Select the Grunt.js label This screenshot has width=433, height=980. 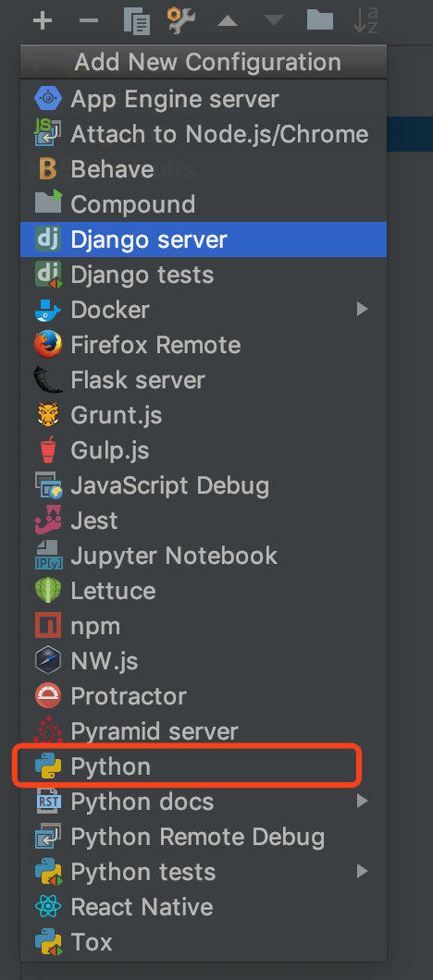coord(117,416)
